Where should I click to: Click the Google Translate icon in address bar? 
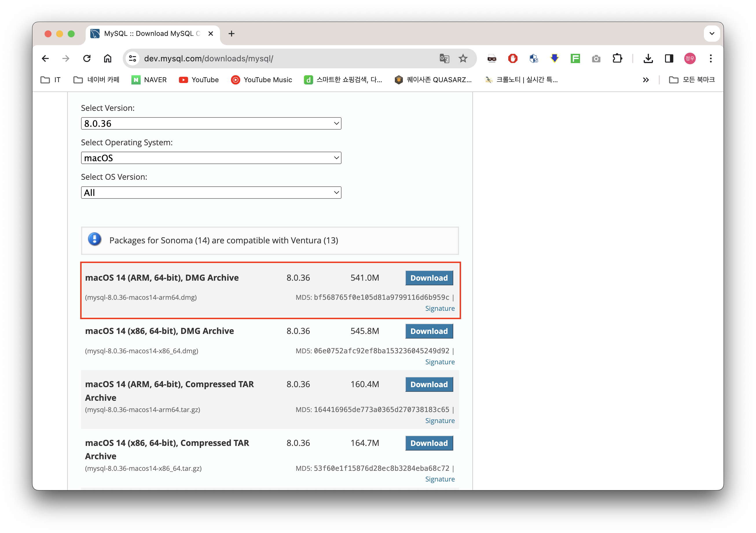tap(444, 59)
